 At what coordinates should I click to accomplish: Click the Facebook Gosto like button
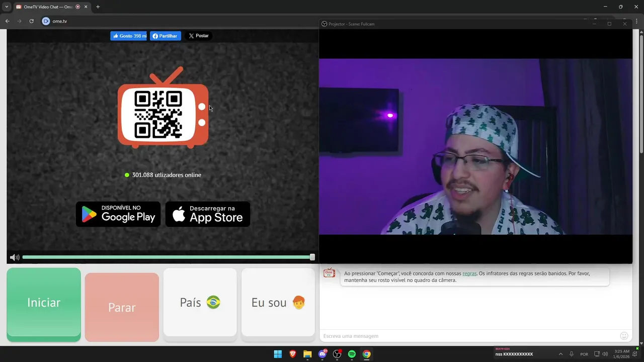(129, 36)
